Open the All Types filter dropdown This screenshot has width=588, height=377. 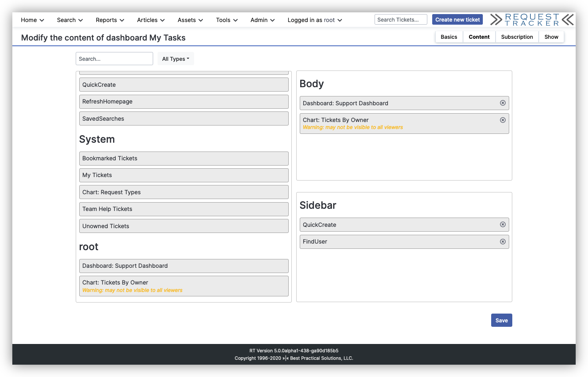(x=176, y=59)
